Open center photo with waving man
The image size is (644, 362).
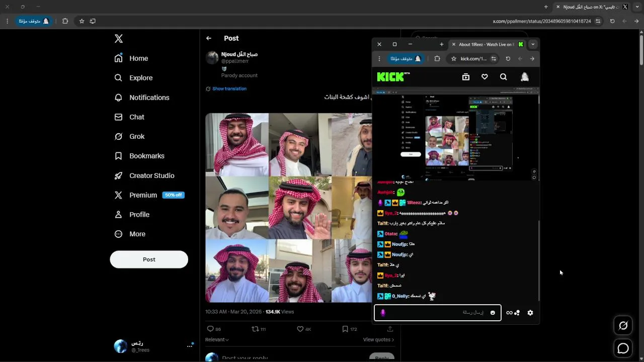click(x=300, y=208)
